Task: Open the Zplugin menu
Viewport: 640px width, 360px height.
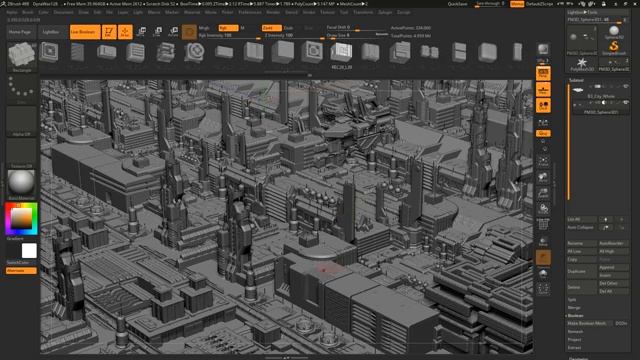Action: pos(385,13)
